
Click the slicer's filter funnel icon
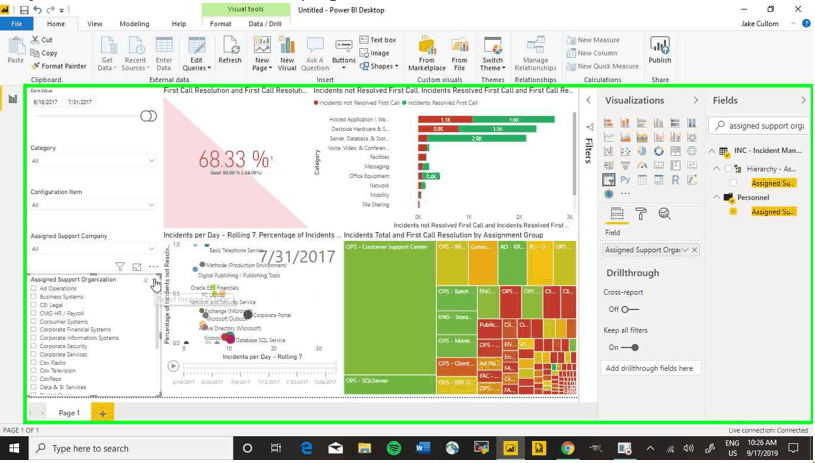[120, 267]
